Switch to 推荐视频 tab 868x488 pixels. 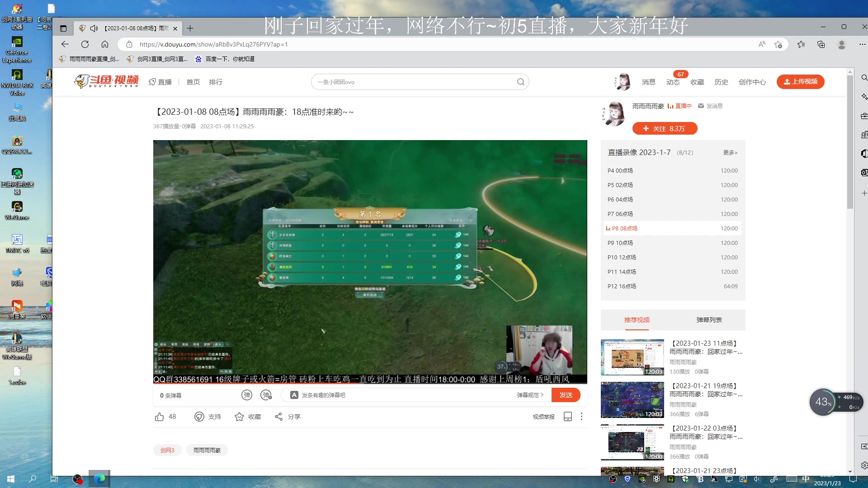(x=637, y=320)
